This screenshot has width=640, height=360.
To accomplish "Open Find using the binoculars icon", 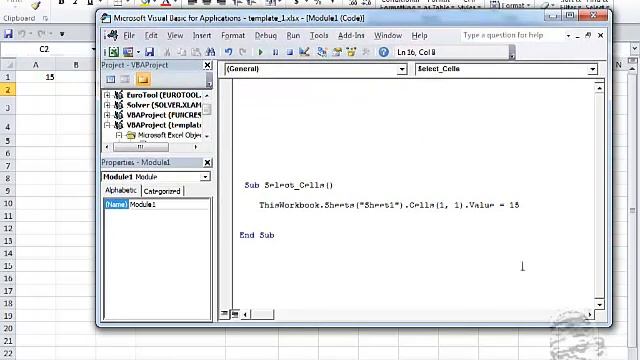I will click(211, 52).
